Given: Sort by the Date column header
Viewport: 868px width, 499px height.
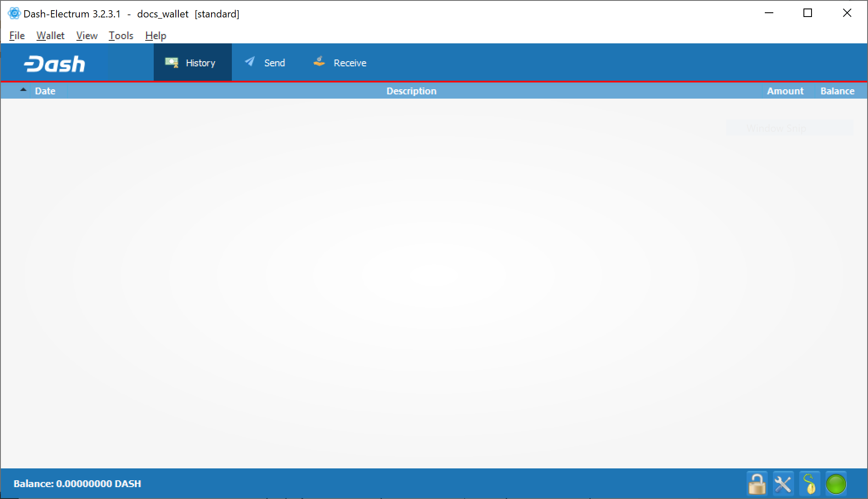Looking at the screenshot, I should tap(45, 91).
